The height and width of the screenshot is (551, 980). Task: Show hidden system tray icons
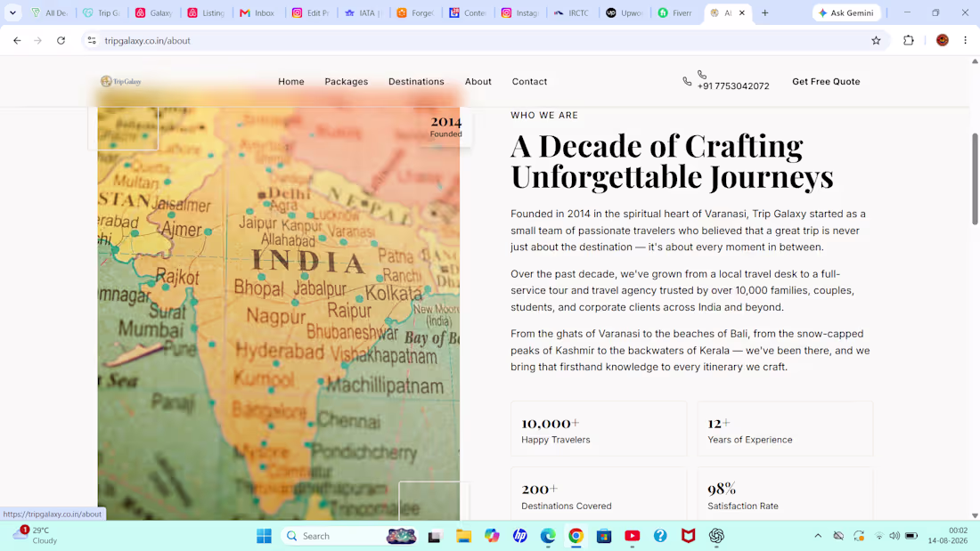[x=818, y=536]
